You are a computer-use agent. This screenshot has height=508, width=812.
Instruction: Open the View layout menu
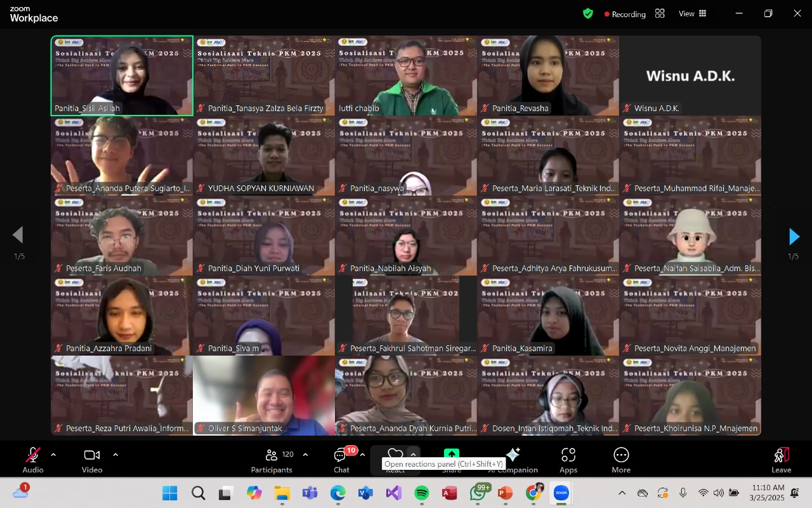(693, 13)
